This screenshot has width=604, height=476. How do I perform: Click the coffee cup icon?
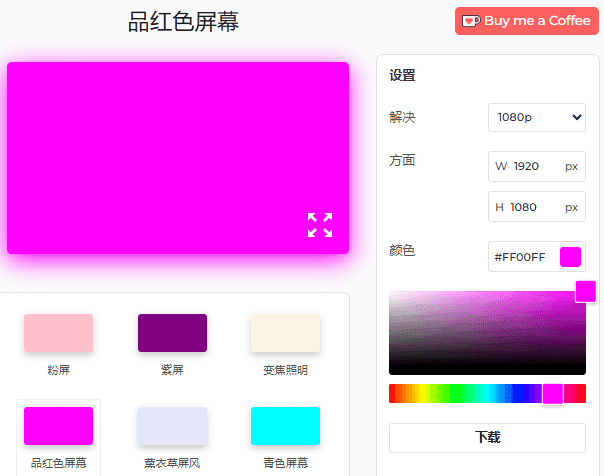(x=471, y=21)
